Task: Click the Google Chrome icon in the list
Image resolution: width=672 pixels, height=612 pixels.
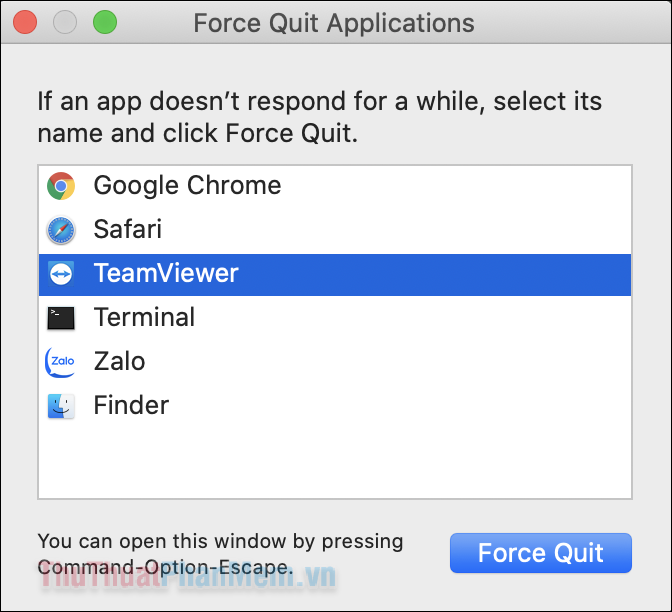Action: [x=61, y=186]
